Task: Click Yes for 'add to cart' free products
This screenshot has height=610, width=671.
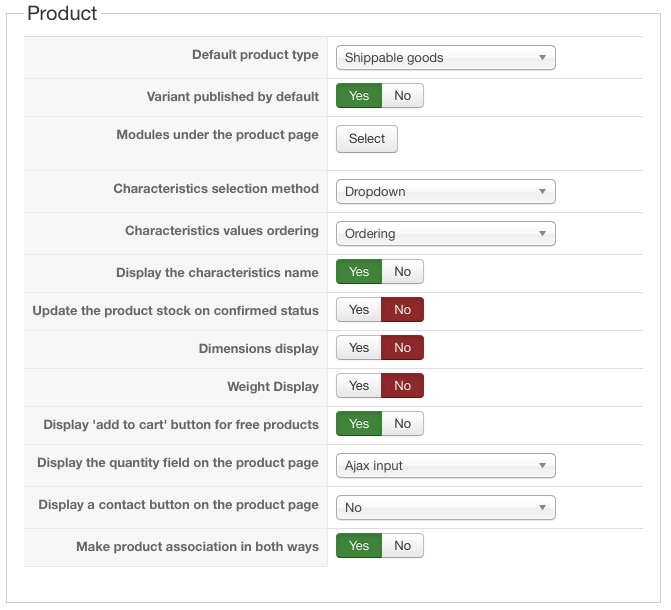Action: 359,424
